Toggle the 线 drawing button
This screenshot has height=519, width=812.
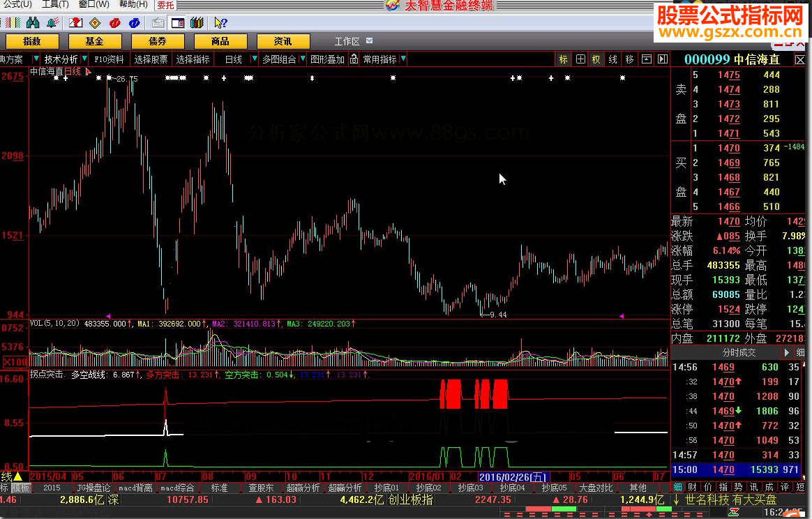[x=612, y=59]
